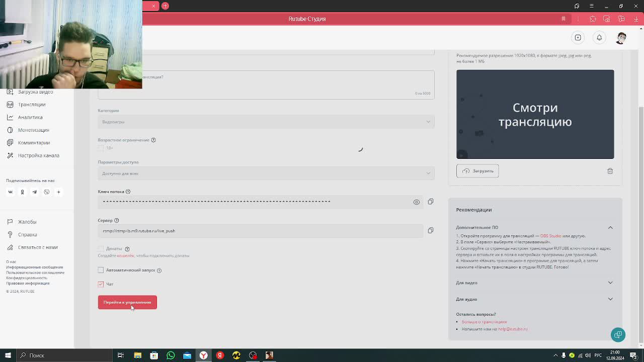Open WhatsApp from the taskbar
Image resolution: width=644 pixels, height=362 pixels.
(171, 355)
